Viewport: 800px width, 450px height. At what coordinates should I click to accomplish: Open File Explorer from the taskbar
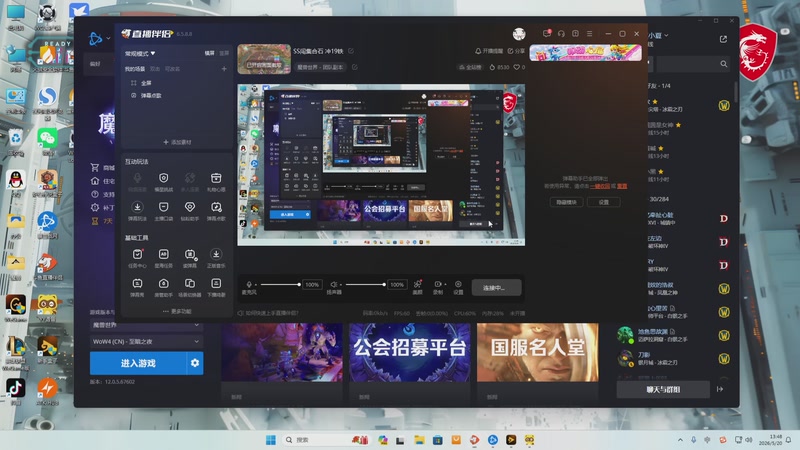coord(419,440)
